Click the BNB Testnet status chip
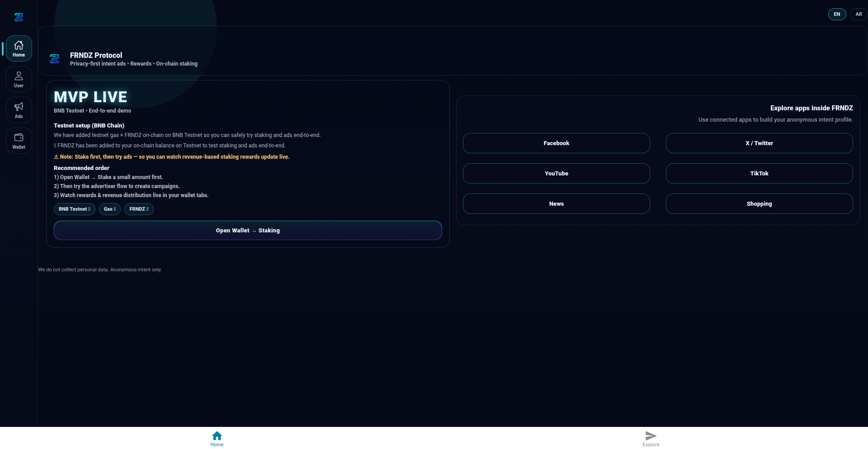Image resolution: width=868 pixels, height=449 pixels. point(75,209)
